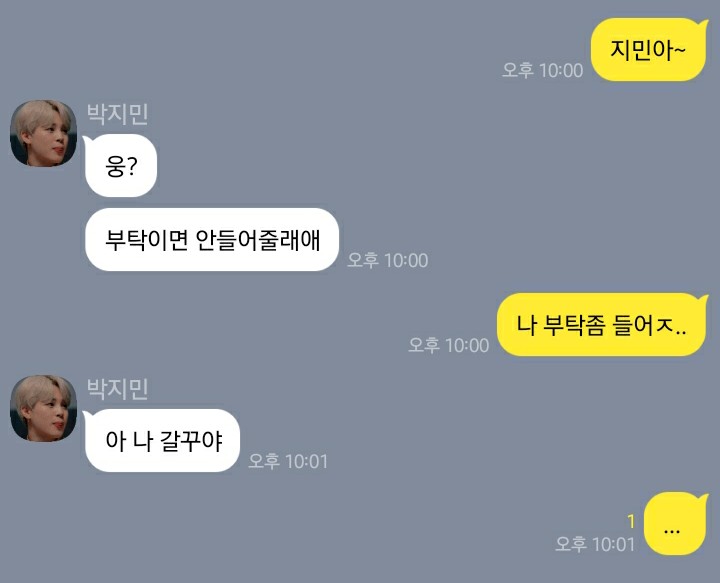This screenshot has width=720, height=583.
Task: Click the timestamp beside 나 부탁좀 들어ㅈ..
Action: (x=449, y=345)
